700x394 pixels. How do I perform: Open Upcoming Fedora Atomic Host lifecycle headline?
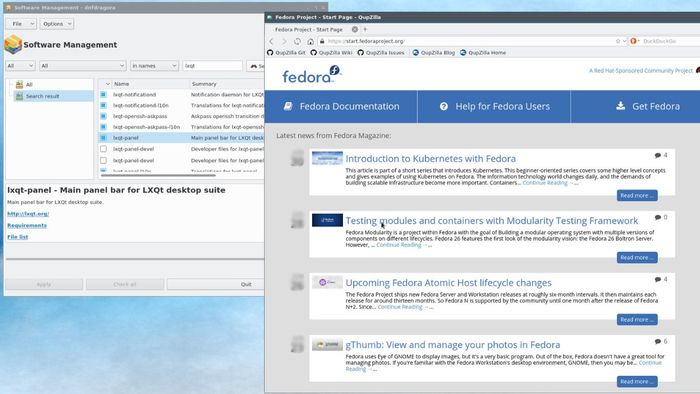pyautogui.click(x=448, y=282)
